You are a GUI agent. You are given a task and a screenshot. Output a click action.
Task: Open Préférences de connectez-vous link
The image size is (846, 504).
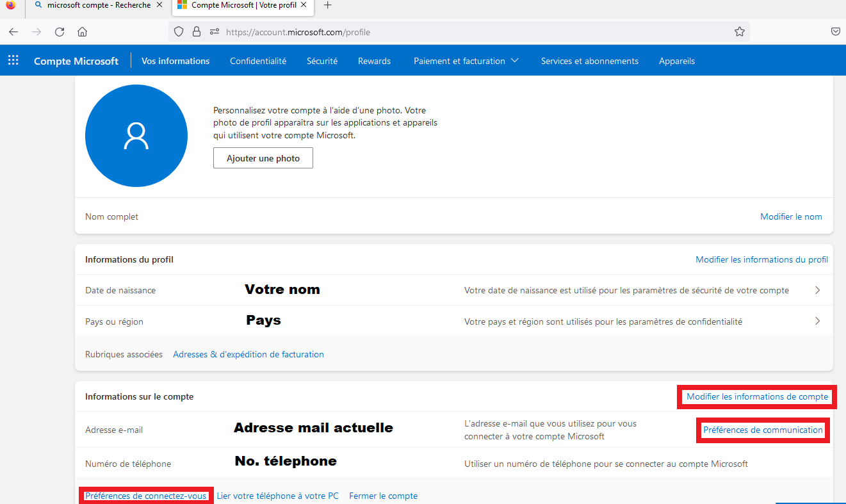pyautogui.click(x=146, y=496)
